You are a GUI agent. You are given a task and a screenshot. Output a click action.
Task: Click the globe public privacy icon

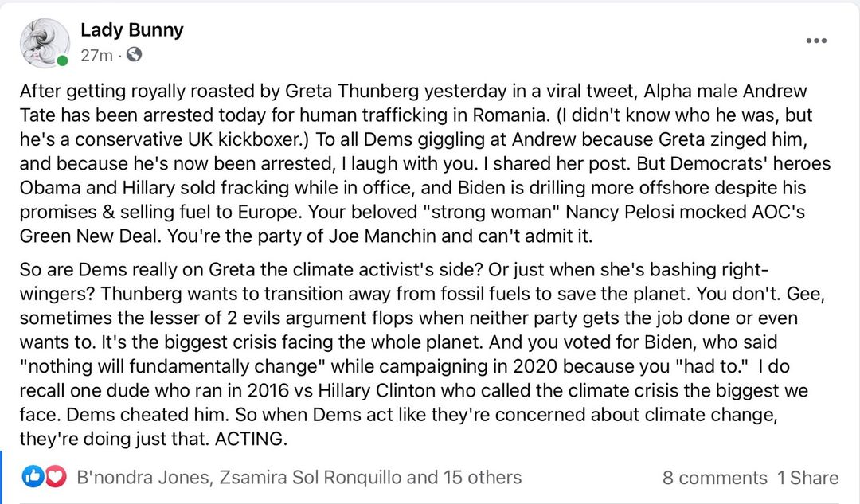135,55
